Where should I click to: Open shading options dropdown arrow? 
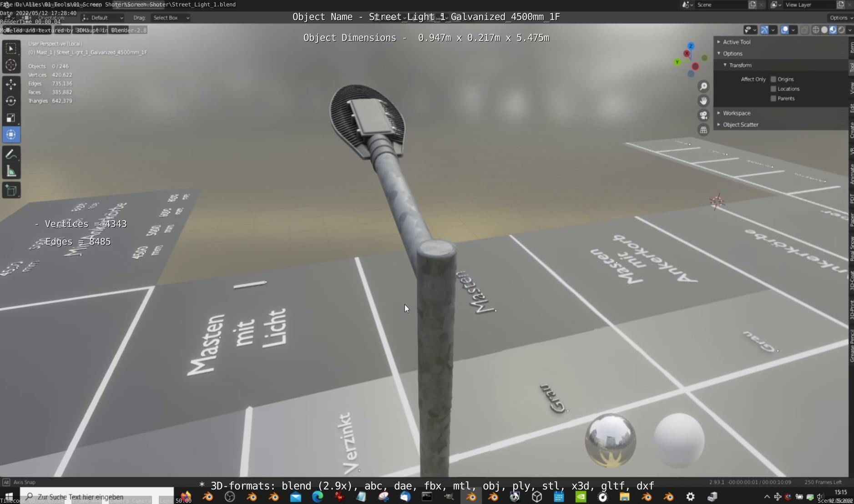click(850, 30)
